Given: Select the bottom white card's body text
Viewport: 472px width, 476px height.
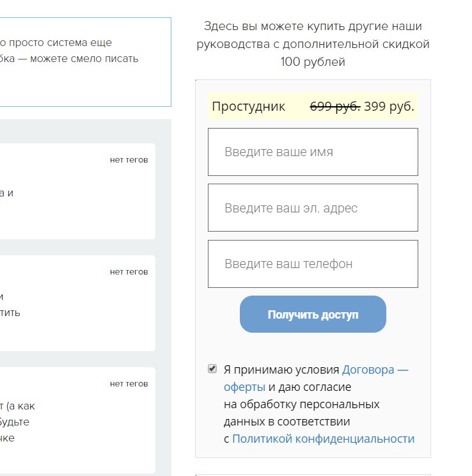Looking at the screenshot, I should click(14, 422).
